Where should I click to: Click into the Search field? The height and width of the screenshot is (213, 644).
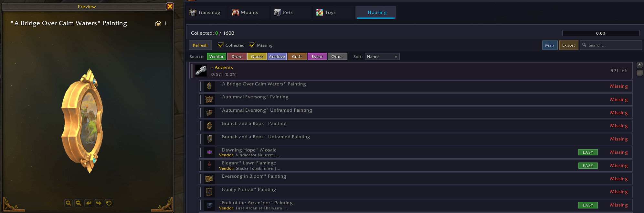tap(611, 45)
